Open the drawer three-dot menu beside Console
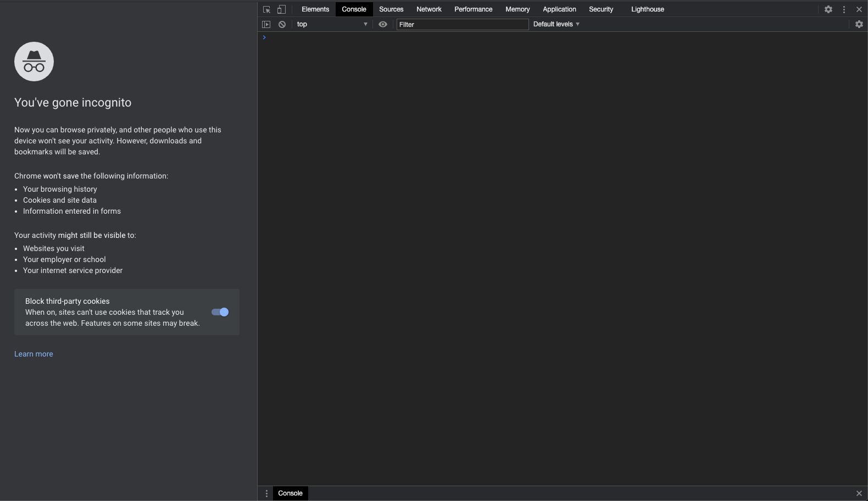868x501 pixels. coord(266,493)
